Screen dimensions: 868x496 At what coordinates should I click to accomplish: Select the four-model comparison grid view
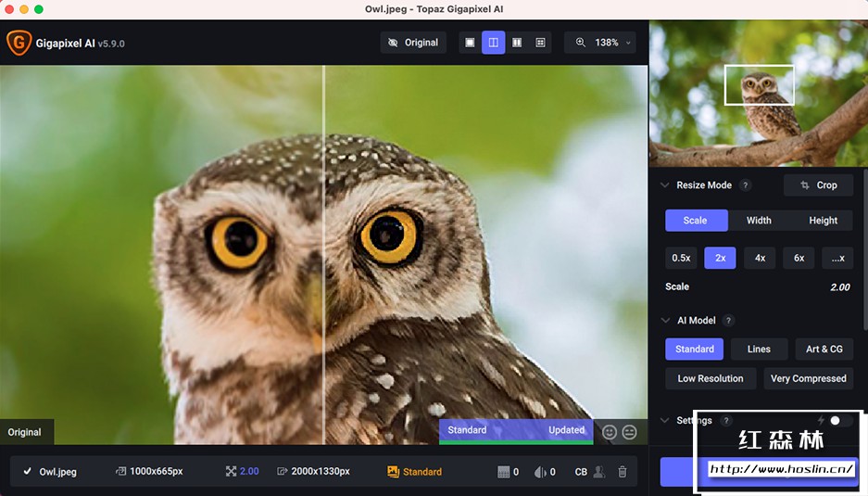(x=540, y=43)
